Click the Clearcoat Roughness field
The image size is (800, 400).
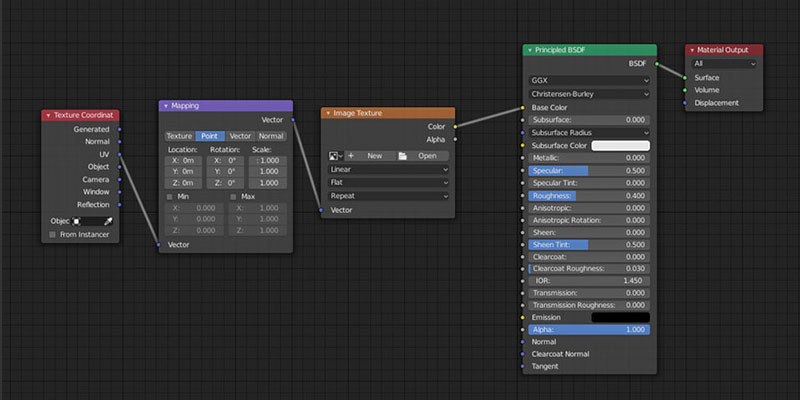[589, 268]
